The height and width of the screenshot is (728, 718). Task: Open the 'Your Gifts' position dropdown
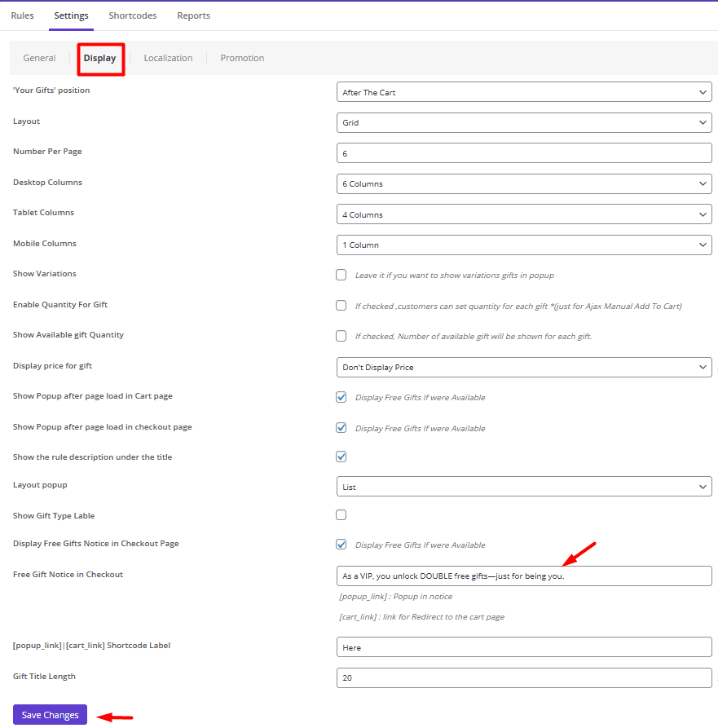click(524, 91)
